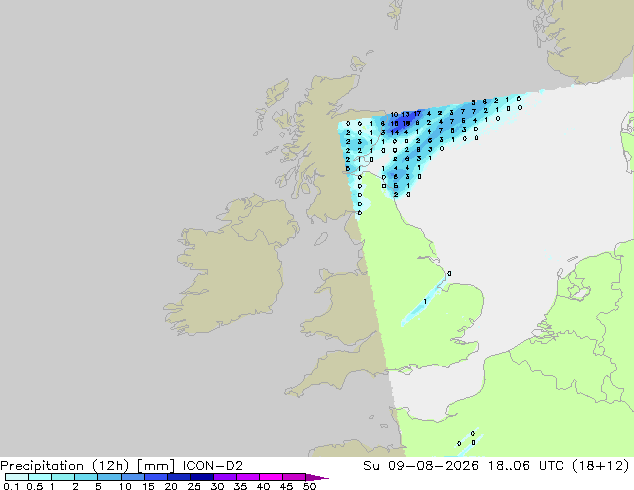
Task: Select the 5–10 mm legend color swatch
Action: (109, 477)
